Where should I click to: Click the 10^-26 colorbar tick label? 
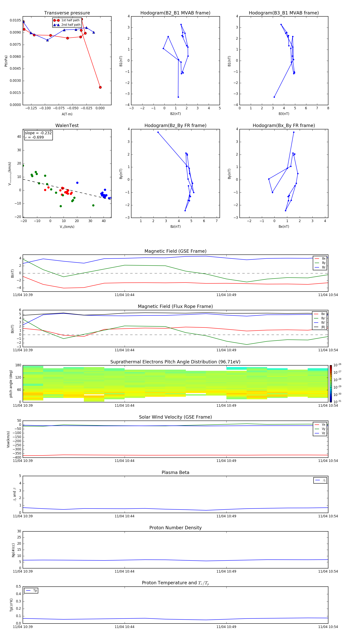point(337,365)
